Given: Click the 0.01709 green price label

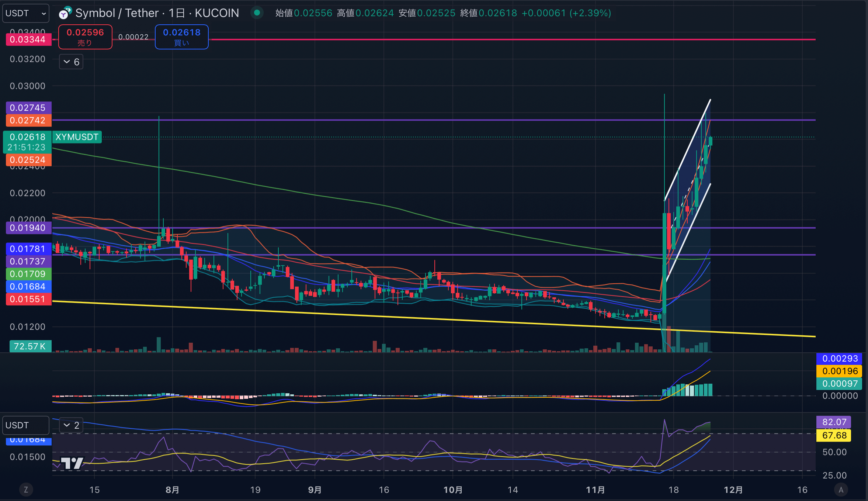Looking at the screenshot, I should point(28,274).
